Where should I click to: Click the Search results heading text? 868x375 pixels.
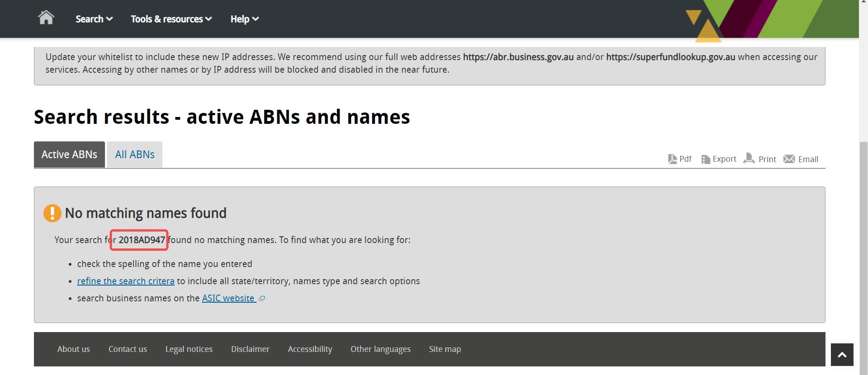tap(222, 117)
